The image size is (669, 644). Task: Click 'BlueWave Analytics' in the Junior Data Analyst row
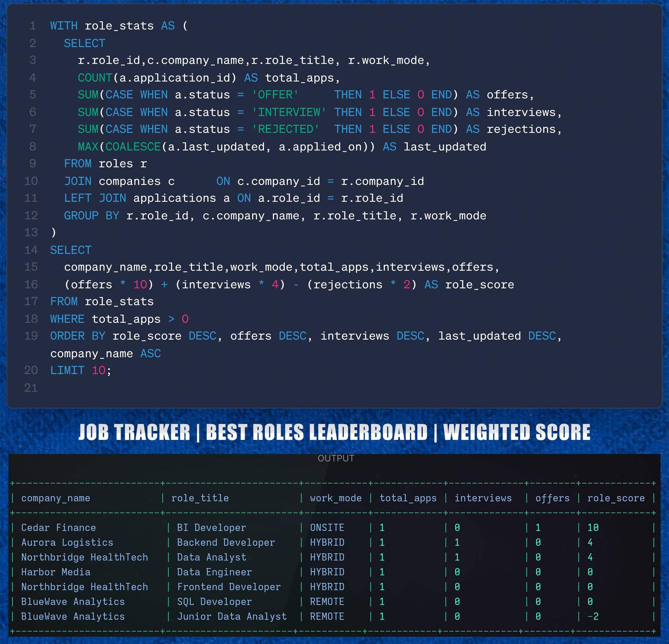73,616
